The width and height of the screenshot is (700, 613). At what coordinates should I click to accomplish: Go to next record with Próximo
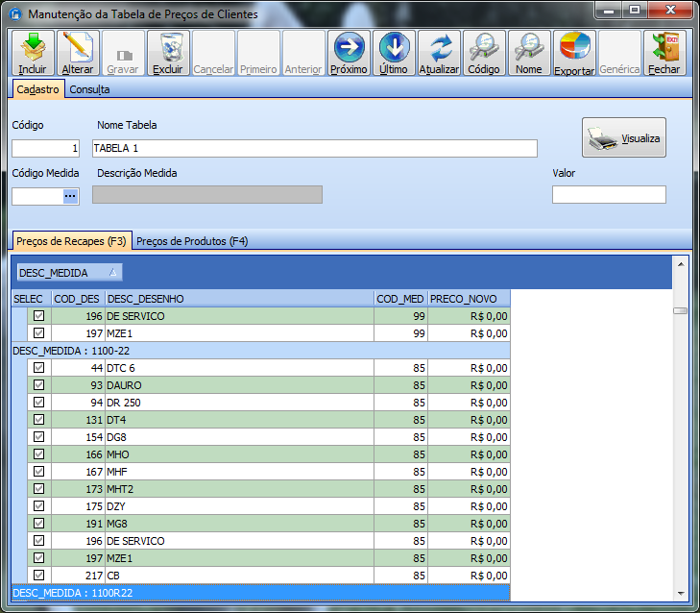click(x=349, y=53)
